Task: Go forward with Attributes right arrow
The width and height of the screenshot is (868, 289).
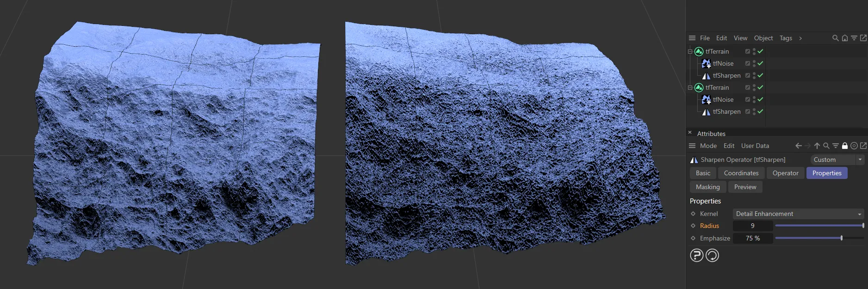Action: (808, 146)
